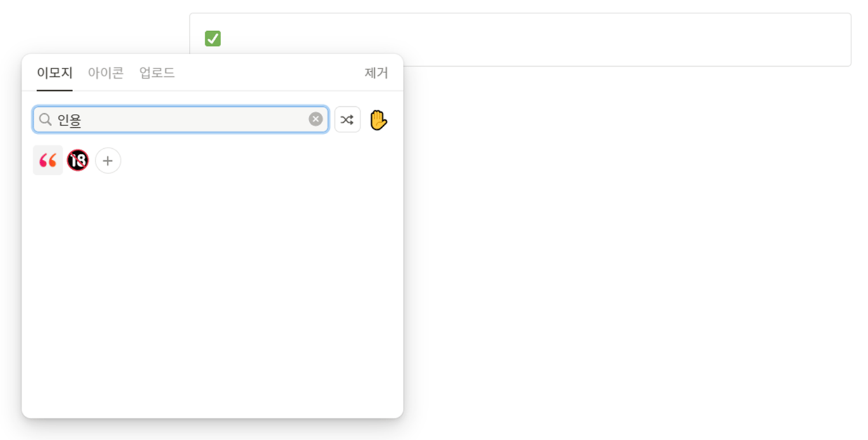Switch to the 이모지 tab
The height and width of the screenshot is (440, 868).
tap(55, 73)
